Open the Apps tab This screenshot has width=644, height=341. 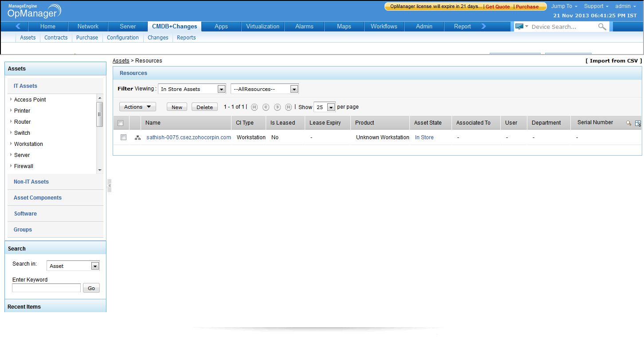(x=221, y=26)
